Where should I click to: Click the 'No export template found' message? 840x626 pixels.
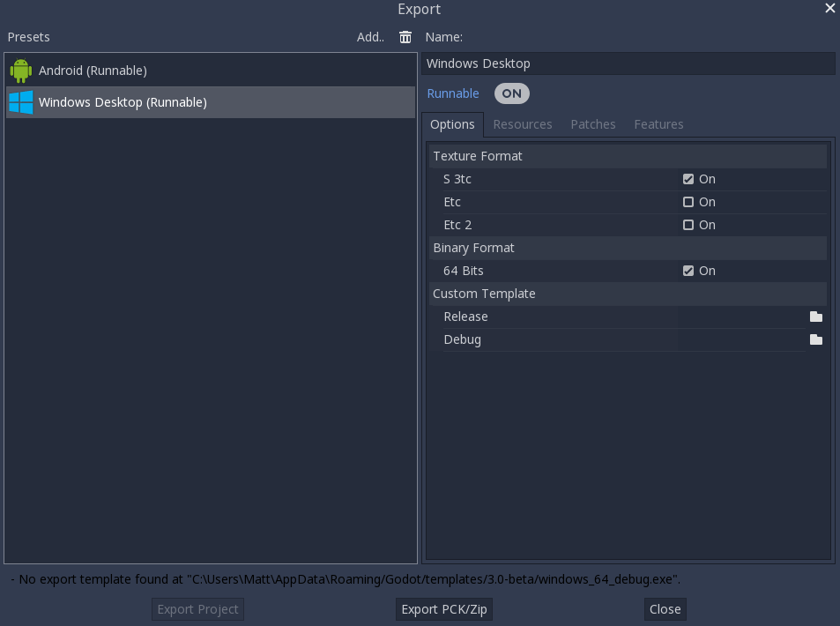pyautogui.click(x=346, y=579)
